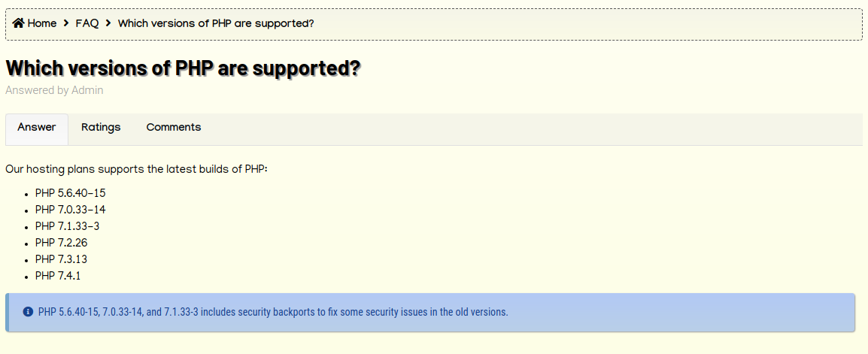Switch to the Answer tab
The width and height of the screenshot is (868, 354).
37,129
